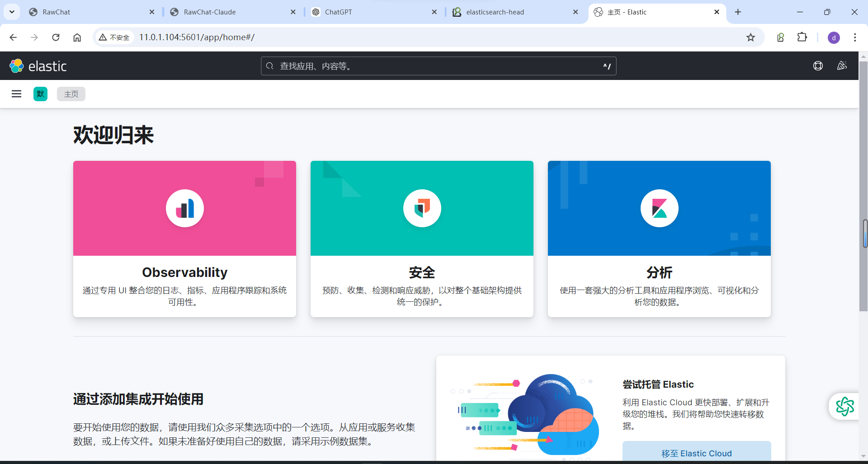Close the elasticsearch-head tab
This screenshot has width=868, height=464.
coord(575,12)
